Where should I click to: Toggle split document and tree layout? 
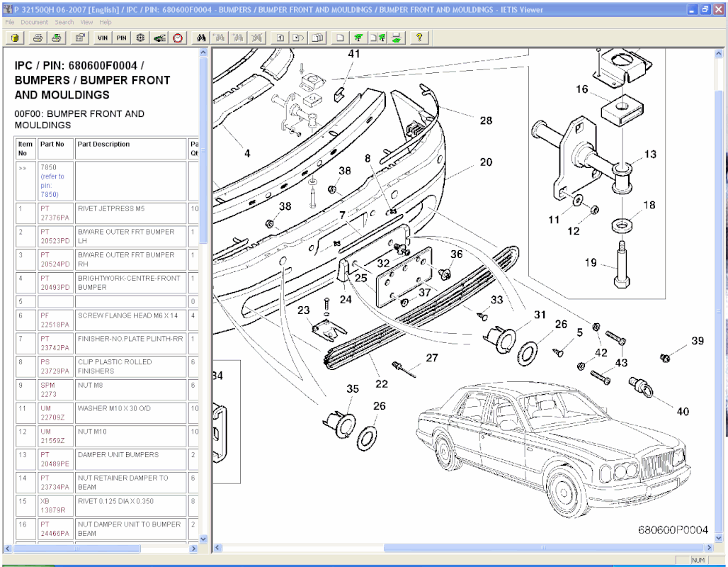(x=378, y=38)
